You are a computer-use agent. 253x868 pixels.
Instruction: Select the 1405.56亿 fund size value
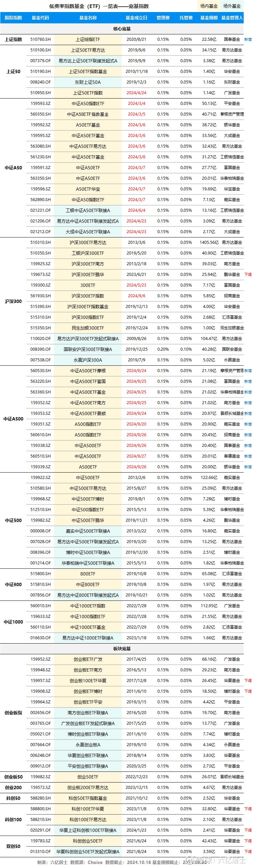point(209,242)
